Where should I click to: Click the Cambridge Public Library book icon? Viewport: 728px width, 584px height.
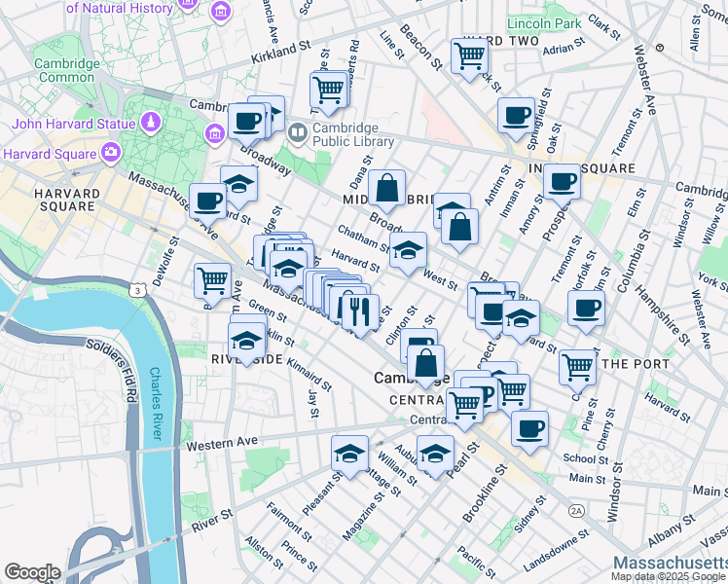tap(297, 133)
